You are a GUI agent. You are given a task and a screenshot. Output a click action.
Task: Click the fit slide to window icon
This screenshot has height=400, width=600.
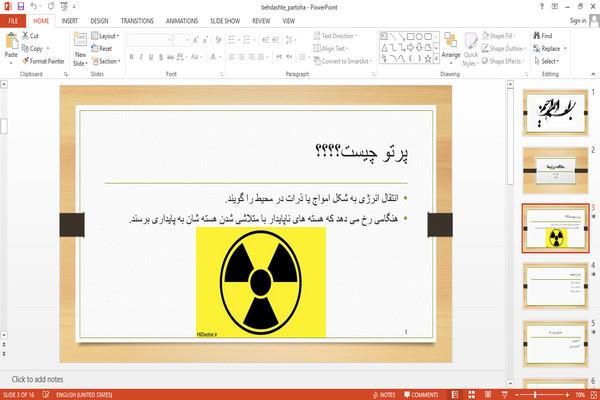click(x=594, y=395)
